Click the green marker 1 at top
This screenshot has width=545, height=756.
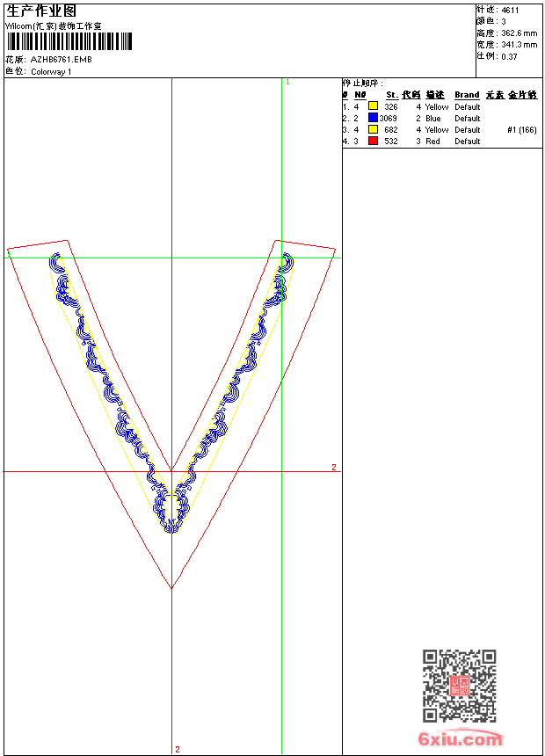(287, 82)
